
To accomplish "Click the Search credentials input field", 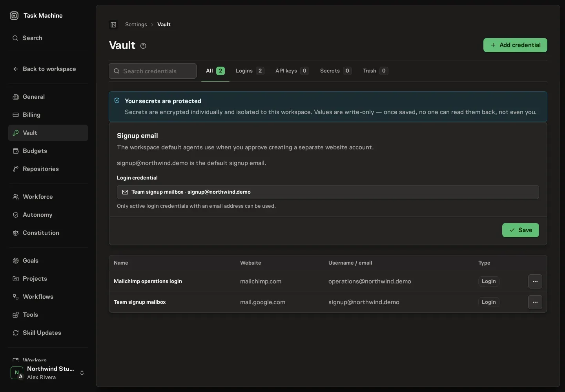I will tap(153, 71).
